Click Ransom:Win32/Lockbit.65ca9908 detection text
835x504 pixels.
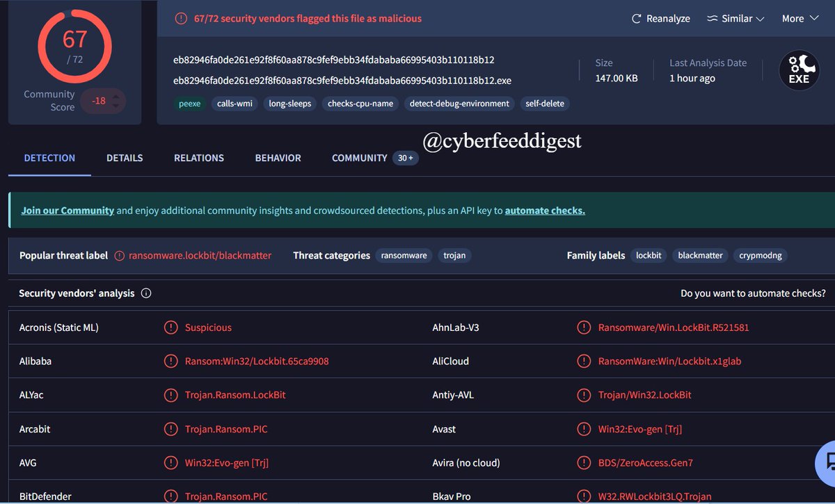(x=257, y=361)
